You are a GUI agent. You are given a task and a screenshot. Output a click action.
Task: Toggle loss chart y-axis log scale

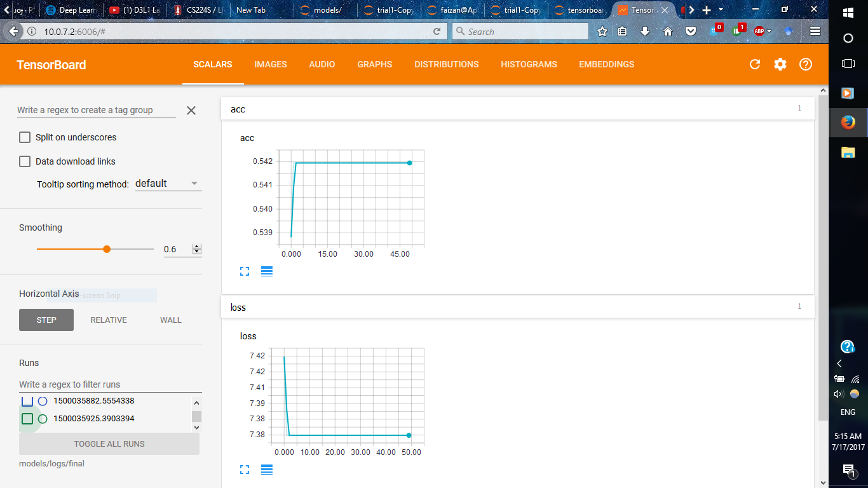(x=267, y=470)
